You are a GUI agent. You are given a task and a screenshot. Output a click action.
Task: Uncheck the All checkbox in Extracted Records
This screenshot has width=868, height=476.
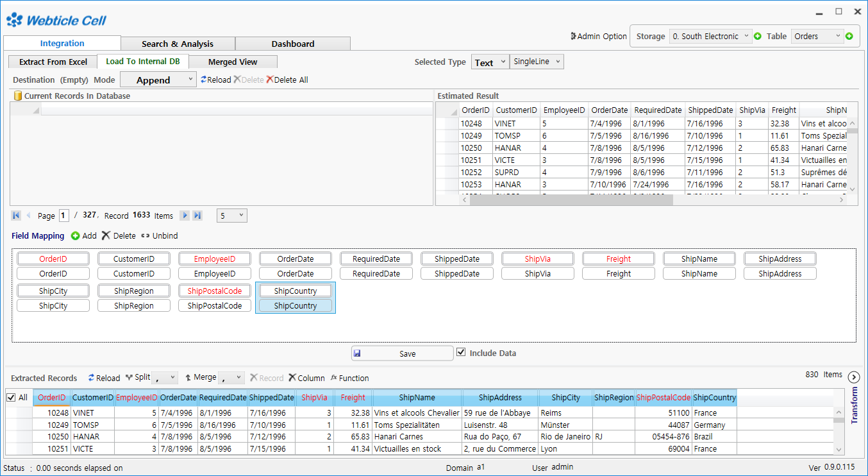pyautogui.click(x=10, y=397)
